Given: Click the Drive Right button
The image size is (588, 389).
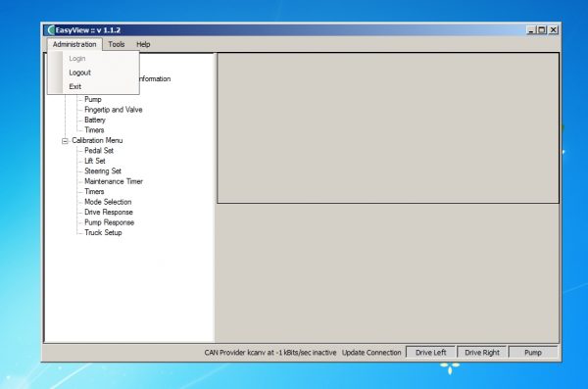Looking at the screenshot, I should (x=482, y=352).
